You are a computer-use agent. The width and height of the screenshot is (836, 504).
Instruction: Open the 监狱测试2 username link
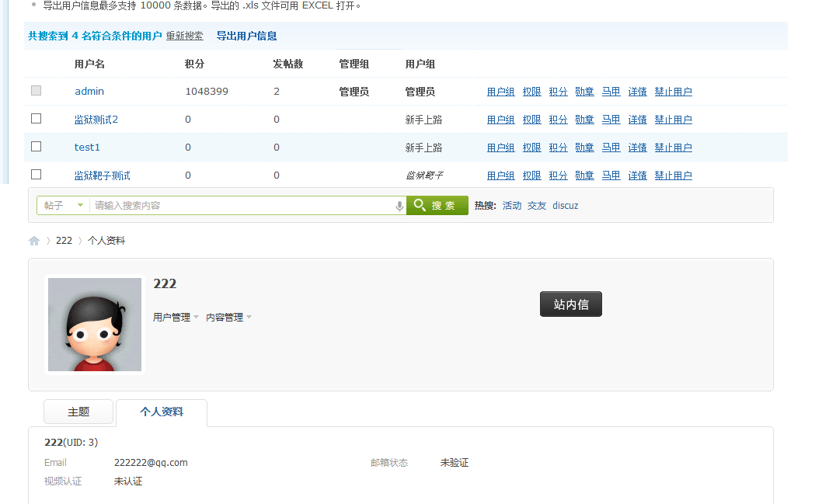coord(96,120)
